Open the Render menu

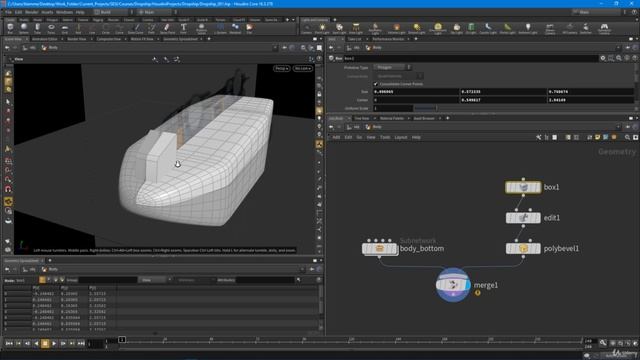pyautogui.click(x=32, y=12)
